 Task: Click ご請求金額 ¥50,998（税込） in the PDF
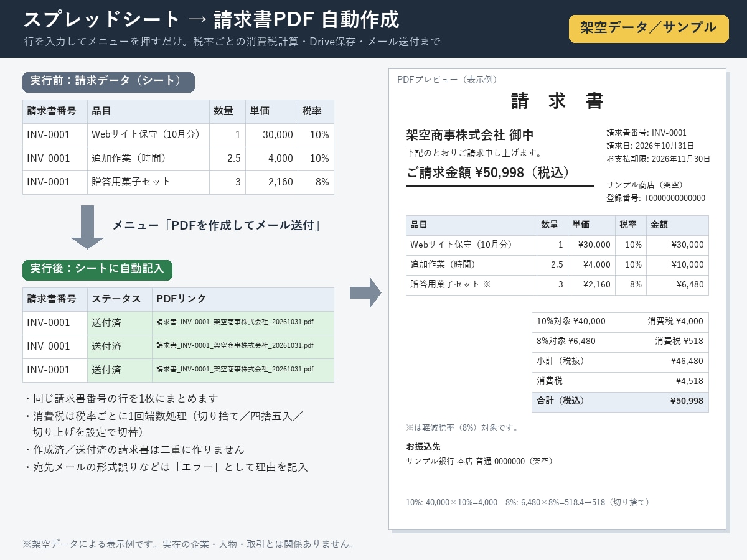click(488, 172)
